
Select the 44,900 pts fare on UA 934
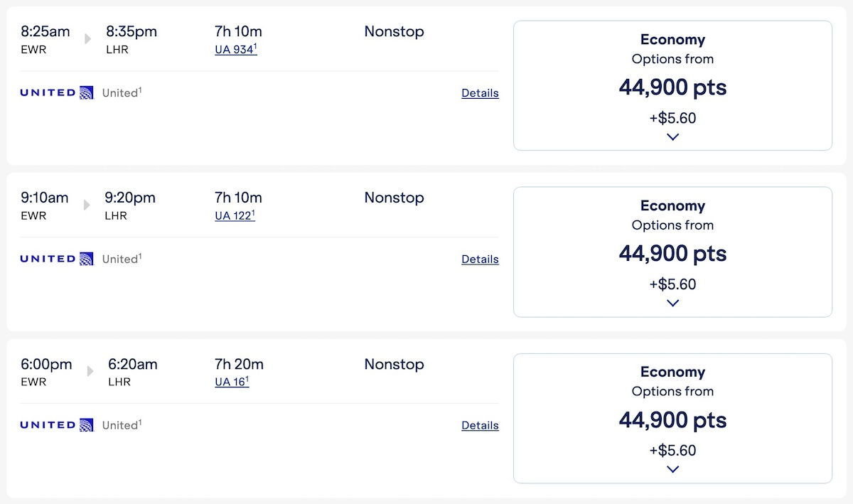672,87
